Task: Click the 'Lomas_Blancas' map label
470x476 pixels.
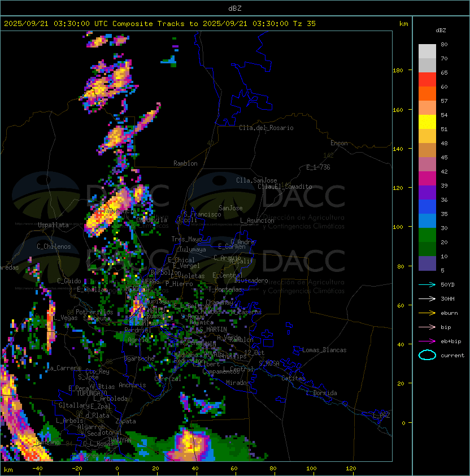Action: coord(324,350)
